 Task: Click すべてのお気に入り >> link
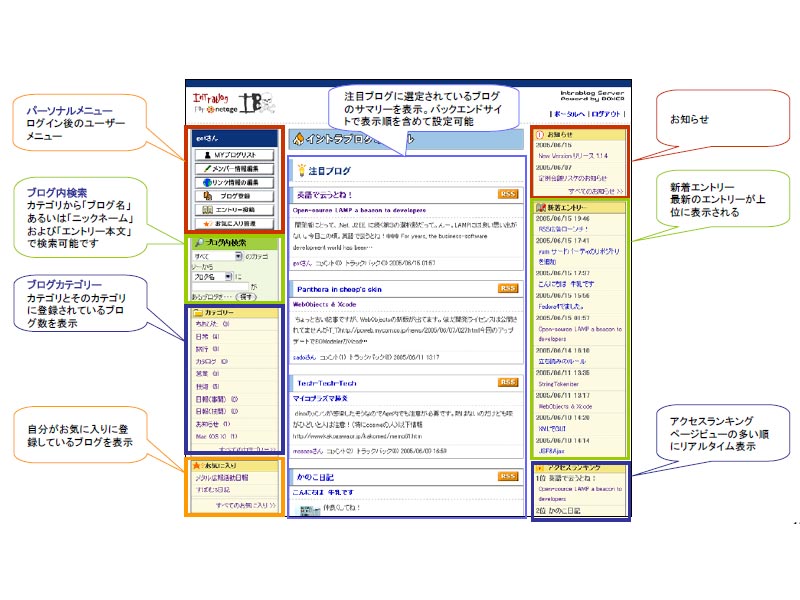(x=245, y=505)
